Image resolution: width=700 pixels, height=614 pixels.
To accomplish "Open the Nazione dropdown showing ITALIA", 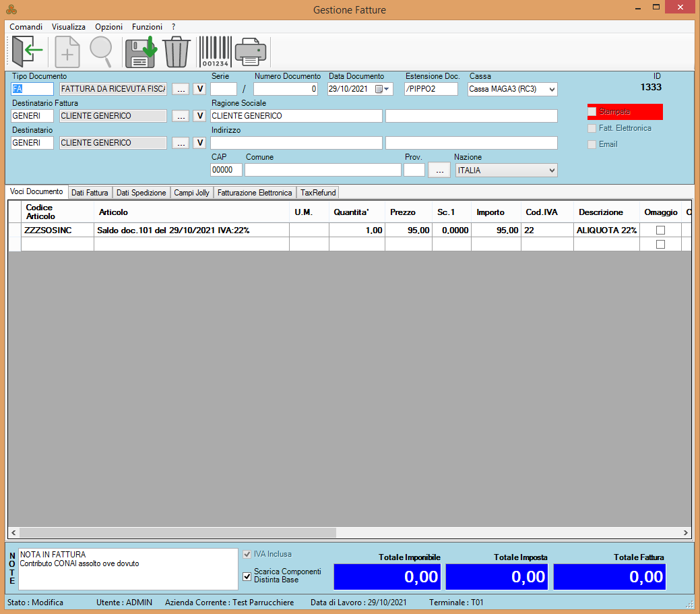I will 551,171.
